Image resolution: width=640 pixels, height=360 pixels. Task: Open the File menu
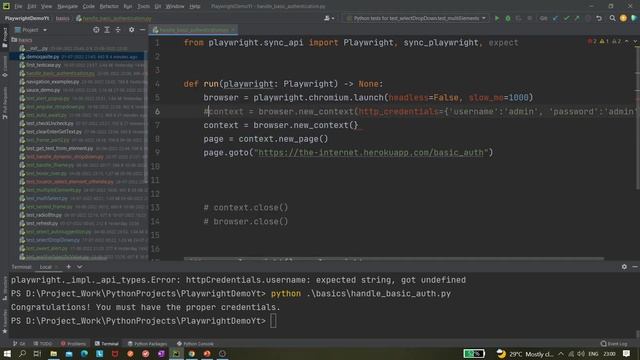18,7
